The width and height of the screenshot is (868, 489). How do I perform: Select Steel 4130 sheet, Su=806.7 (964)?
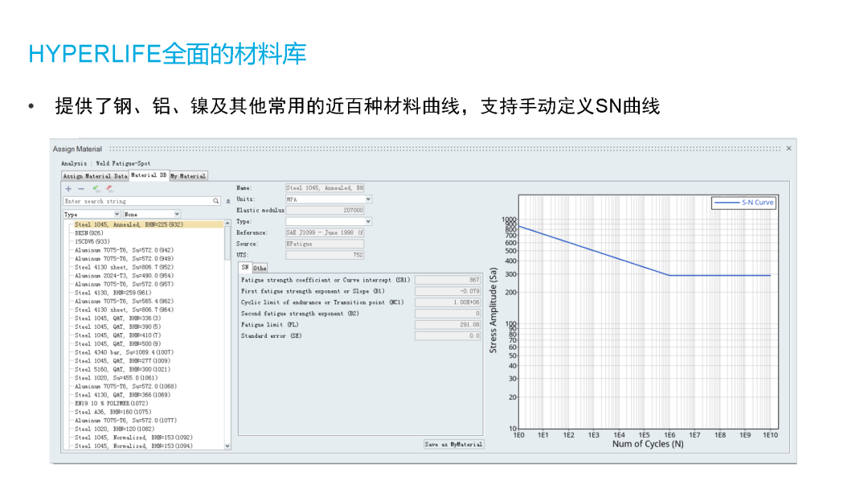point(124,310)
